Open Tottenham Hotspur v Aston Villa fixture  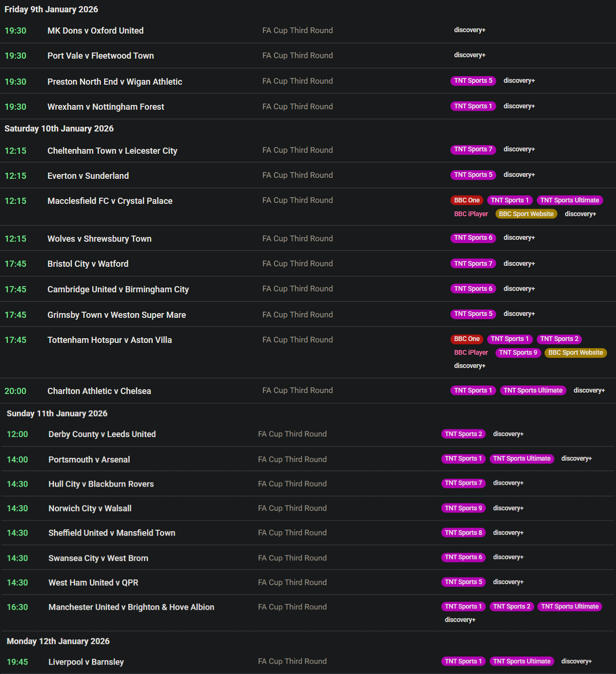coord(110,340)
